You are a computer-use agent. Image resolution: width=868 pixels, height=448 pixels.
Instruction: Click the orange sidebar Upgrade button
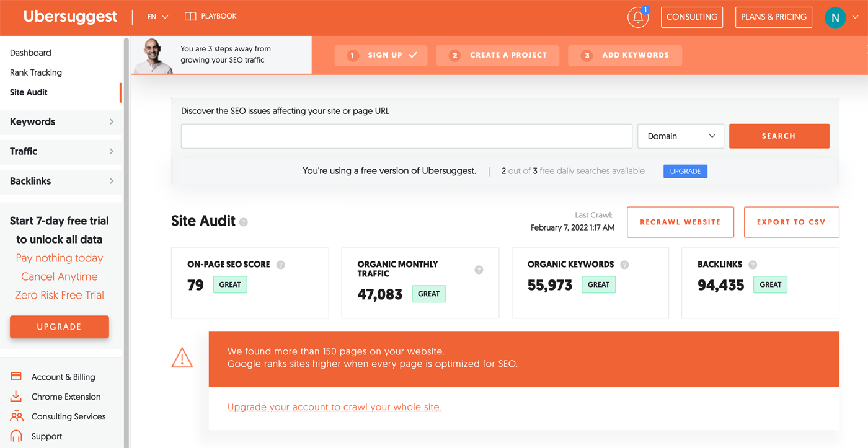click(x=60, y=327)
